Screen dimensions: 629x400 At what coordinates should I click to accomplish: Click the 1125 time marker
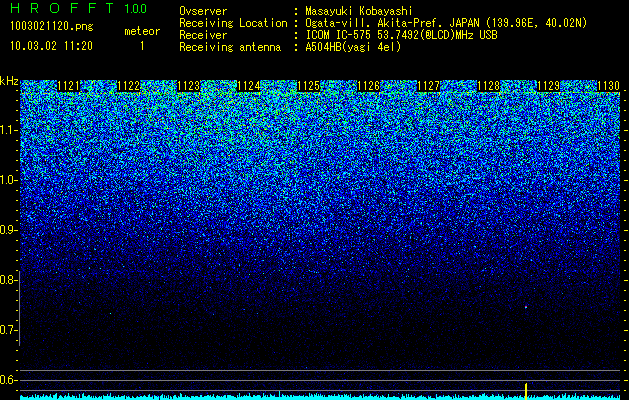point(308,86)
